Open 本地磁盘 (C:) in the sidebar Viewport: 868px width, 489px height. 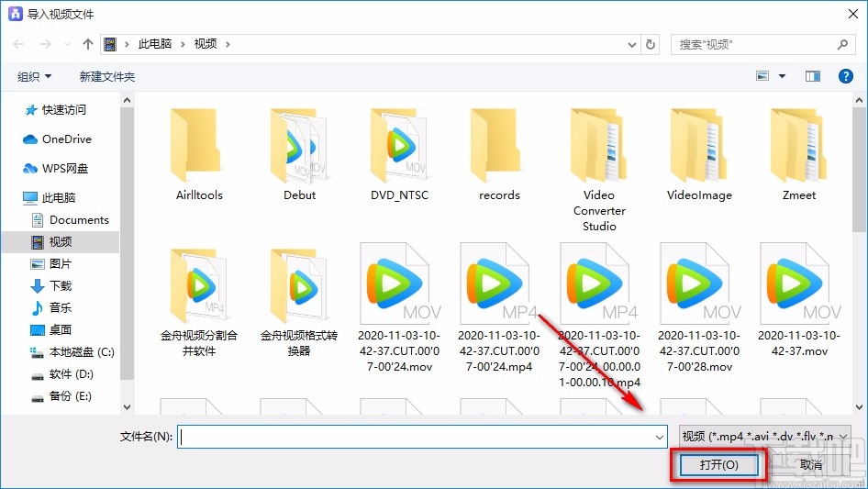72,351
